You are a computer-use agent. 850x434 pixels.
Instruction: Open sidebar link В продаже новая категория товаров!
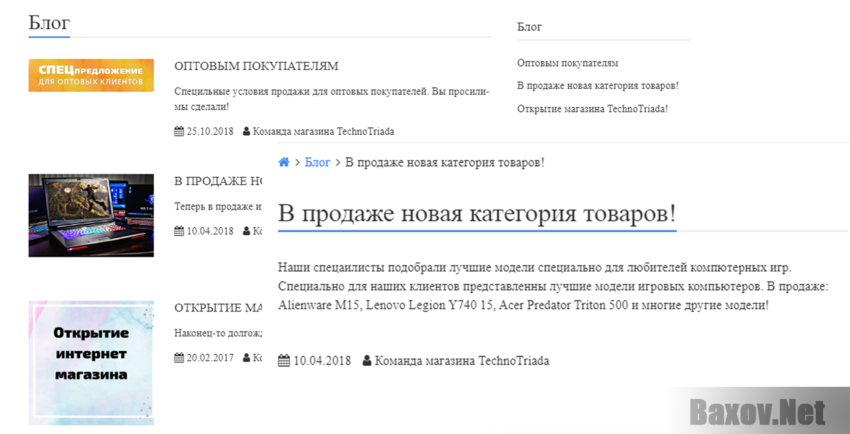pyautogui.click(x=598, y=86)
